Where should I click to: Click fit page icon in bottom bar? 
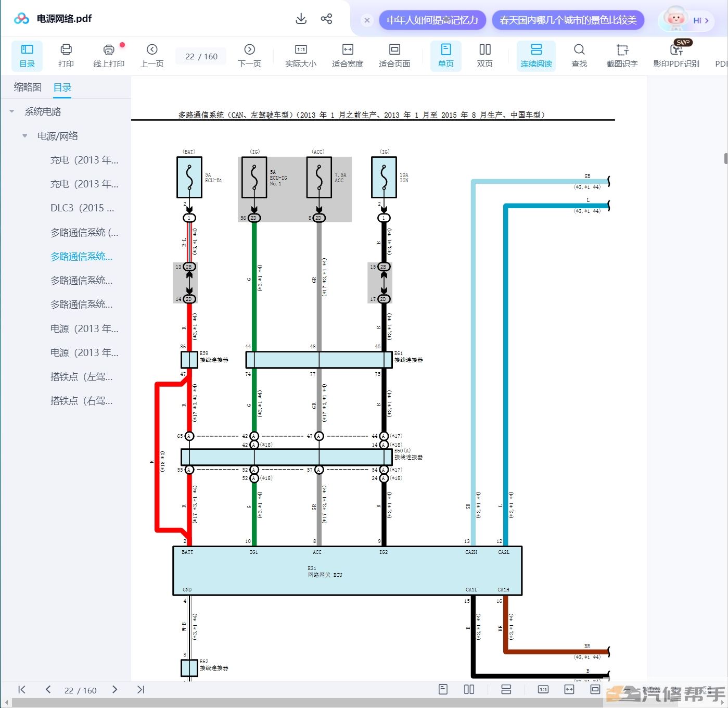coord(595,689)
